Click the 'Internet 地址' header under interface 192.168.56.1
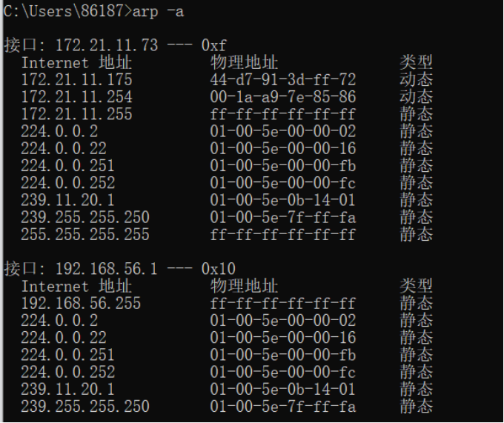This screenshot has width=504, height=423. click(x=76, y=286)
